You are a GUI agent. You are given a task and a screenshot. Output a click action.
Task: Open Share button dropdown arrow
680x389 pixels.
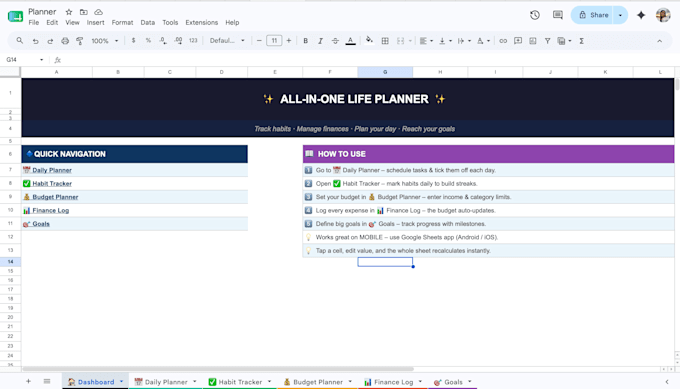(620, 15)
